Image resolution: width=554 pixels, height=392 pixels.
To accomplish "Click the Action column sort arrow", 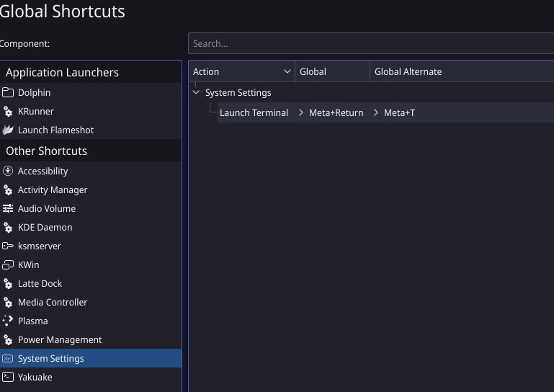I will click(x=287, y=72).
